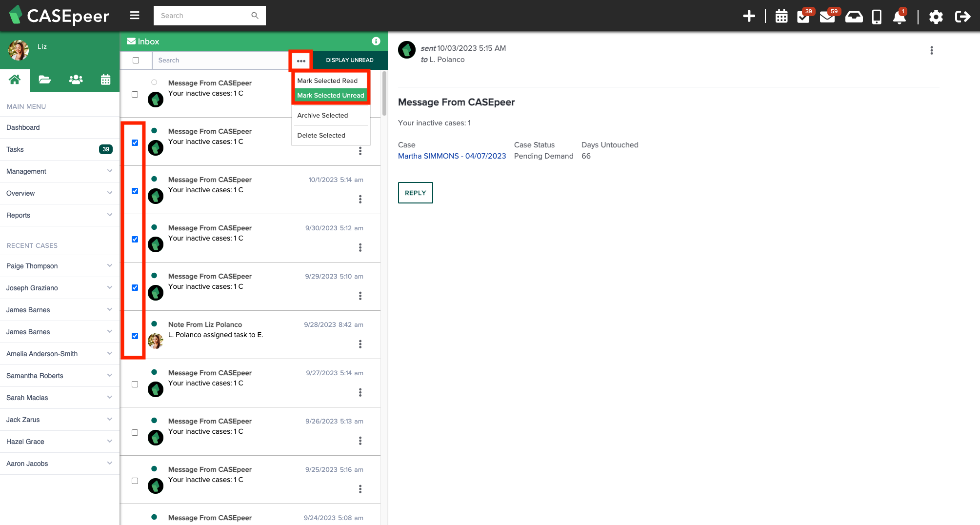
Task: Select the contacts group icon in sidebar
Action: tap(76, 80)
